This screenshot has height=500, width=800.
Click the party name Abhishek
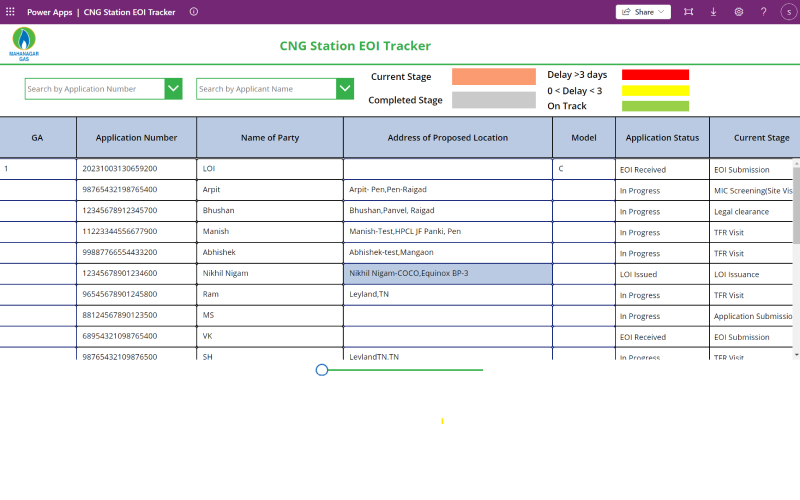[219, 252]
